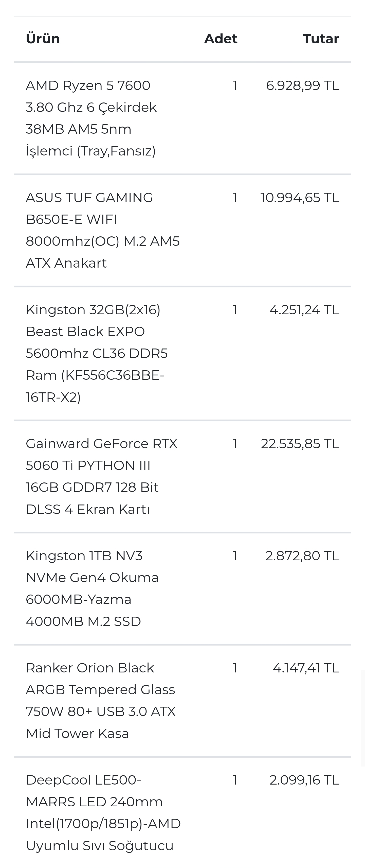Image resolution: width=365 pixels, height=868 pixels.
Task: Click the Adet column header
Action: point(221,39)
